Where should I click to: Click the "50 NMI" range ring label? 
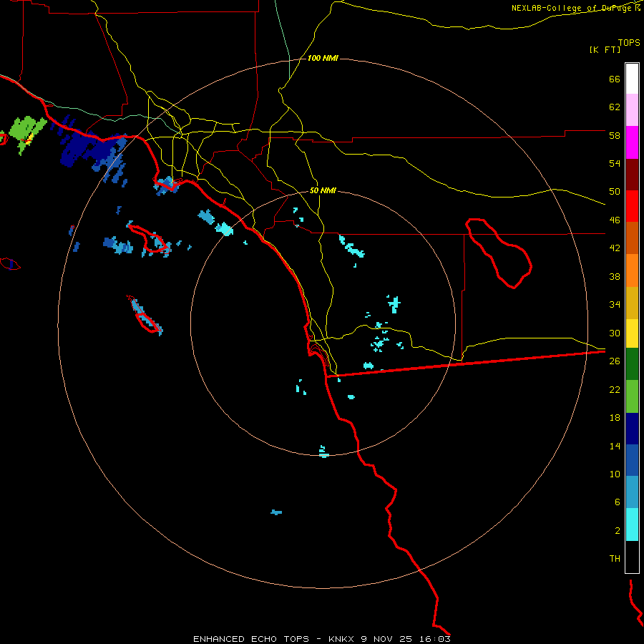point(323,190)
